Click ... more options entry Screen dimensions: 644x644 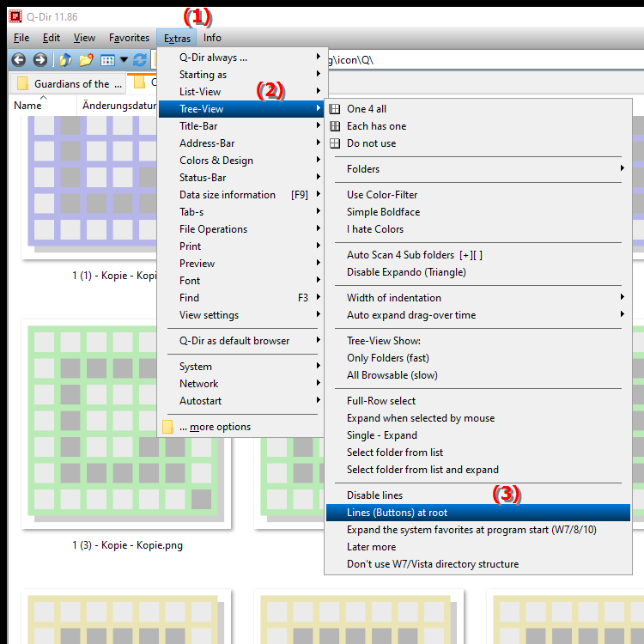[241, 427]
